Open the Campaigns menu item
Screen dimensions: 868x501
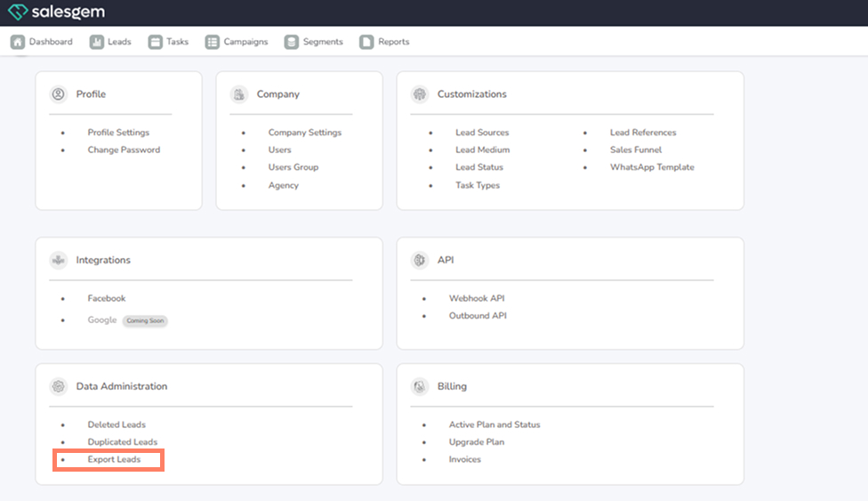click(245, 42)
